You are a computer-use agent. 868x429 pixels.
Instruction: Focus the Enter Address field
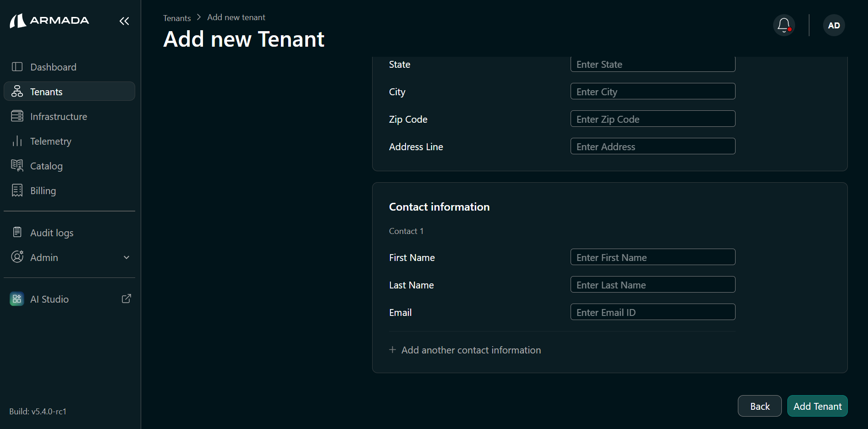pos(653,146)
